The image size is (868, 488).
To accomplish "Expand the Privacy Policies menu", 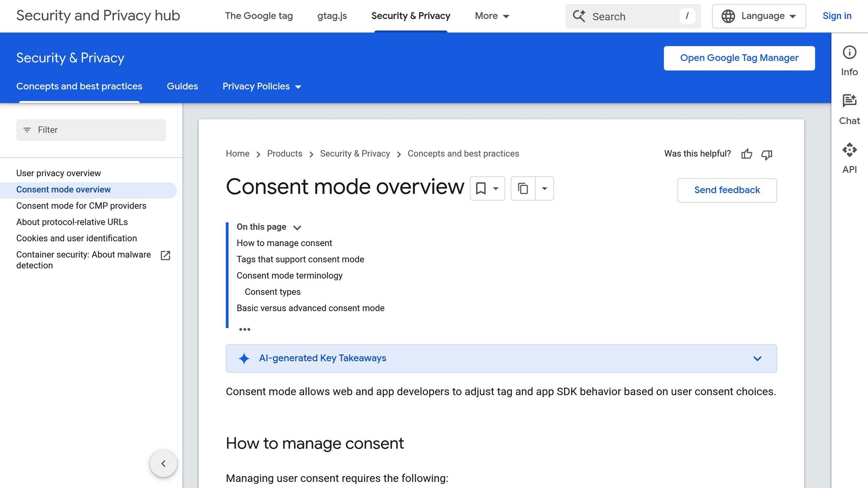I will (x=262, y=86).
